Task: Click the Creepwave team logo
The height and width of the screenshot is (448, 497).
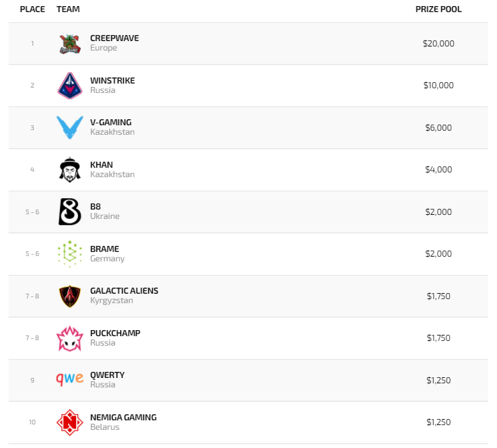Action: (69, 44)
